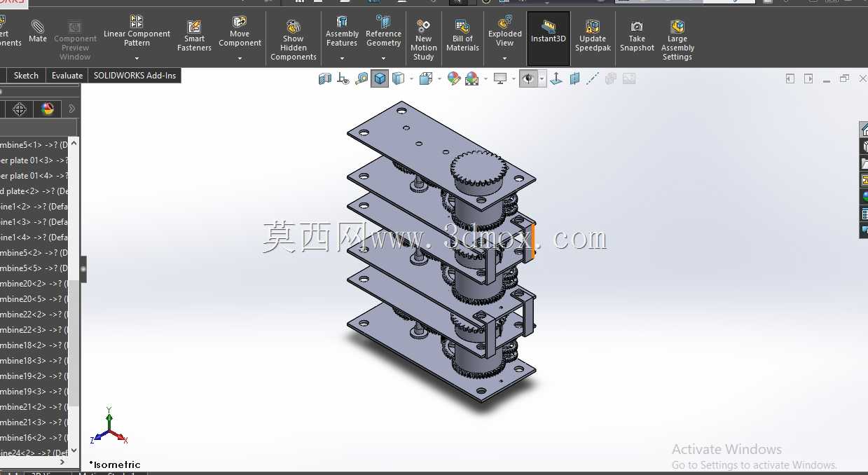This screenshot has height=475, width=868.
Task: Open Assembly Features tool
Action: (342, 32)
